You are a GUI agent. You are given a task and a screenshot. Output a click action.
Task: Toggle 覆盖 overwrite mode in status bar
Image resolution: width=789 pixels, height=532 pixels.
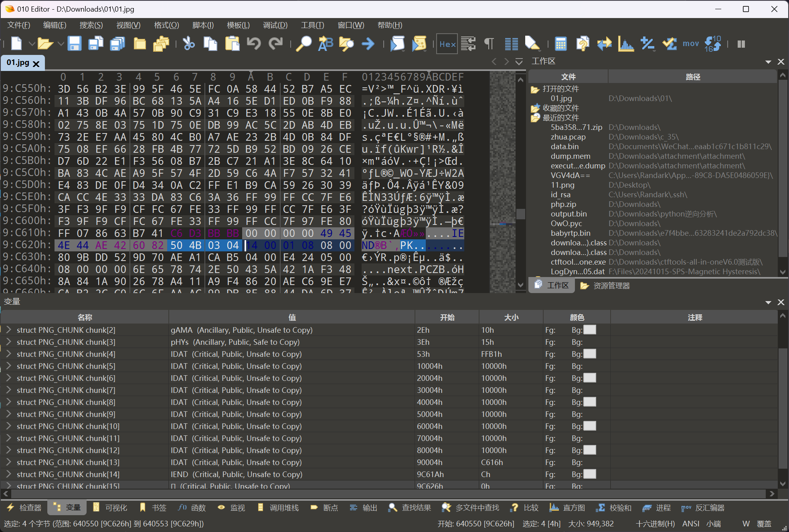(x=764, y=524)
